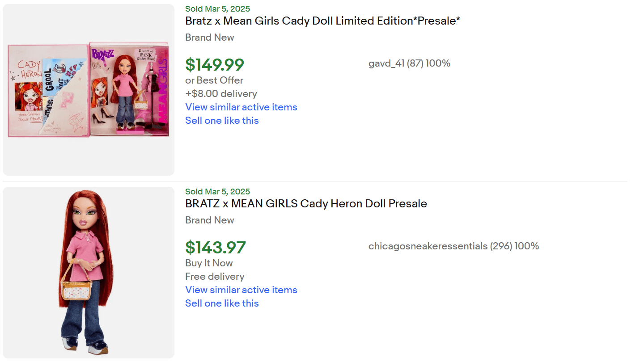Open the "BRATZ x MEAN GIRLS Cady Heron Doll Presale" title
This screenshot has height=362, width=644.
[306, 204]
